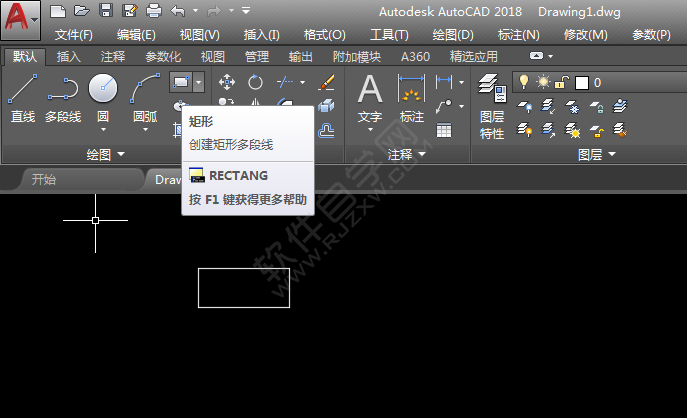Click the Match Layer brush icon
This screenshot has width=687, height=418.
(x=620, y=130)
